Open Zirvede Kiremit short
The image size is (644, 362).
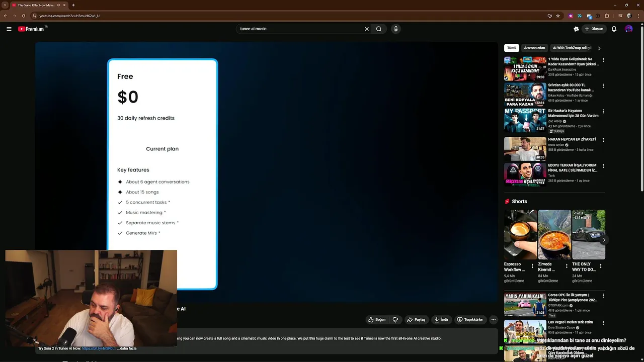pos(554,235)
